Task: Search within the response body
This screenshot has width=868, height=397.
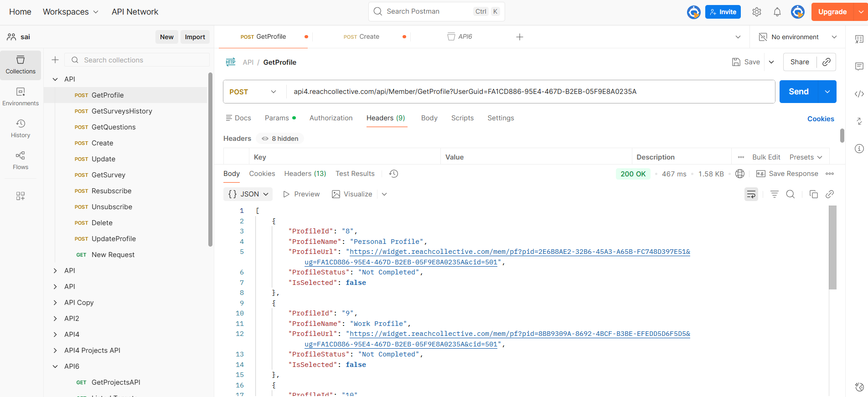Action: 790,194
